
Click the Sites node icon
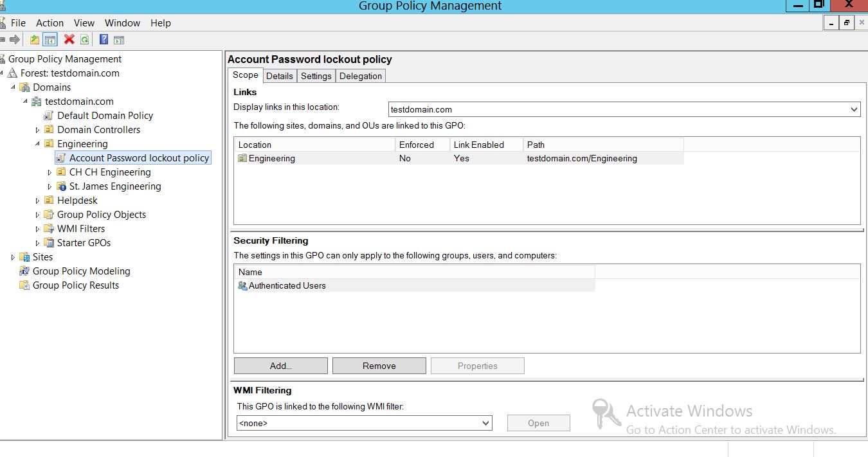pos(24,257)
